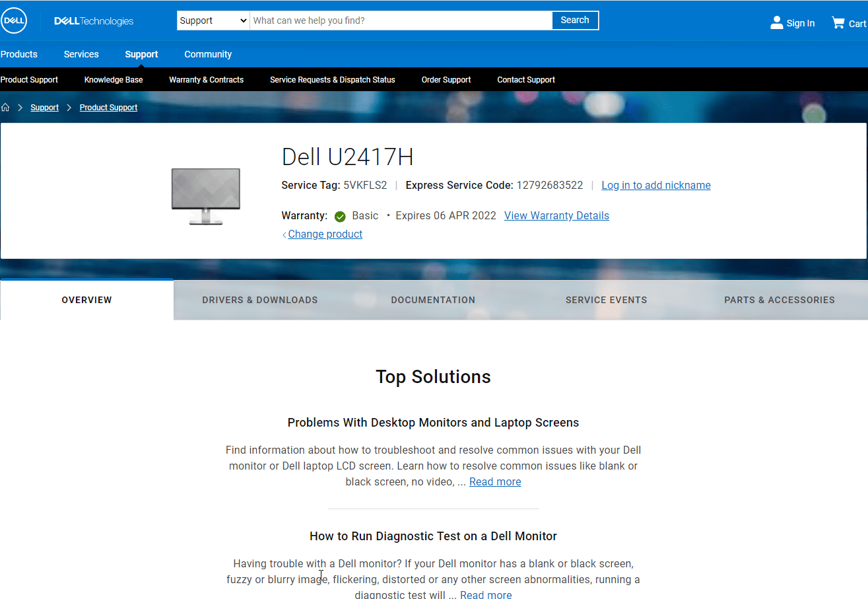868x599 pixels.
Task: Select the Overview tab
Action: [87, 300]
